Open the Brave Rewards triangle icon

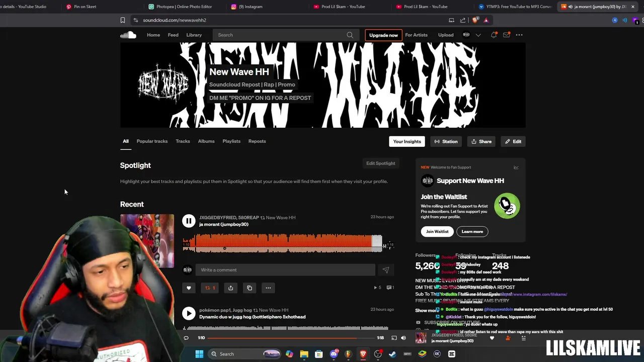click(486, 20)
